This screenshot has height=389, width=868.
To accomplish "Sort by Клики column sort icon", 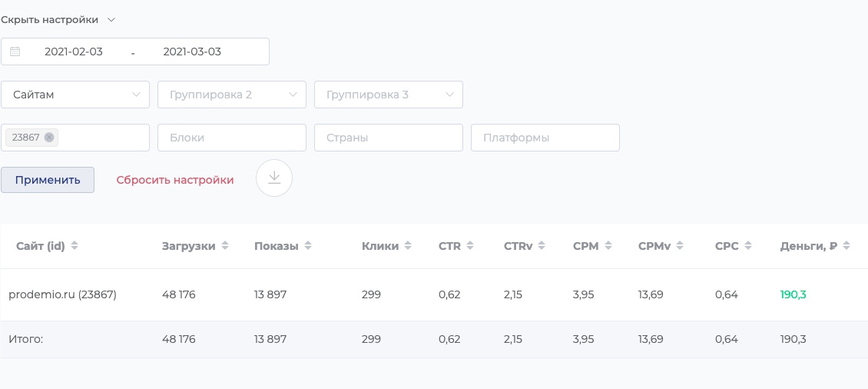I will [x=408, y=246].
